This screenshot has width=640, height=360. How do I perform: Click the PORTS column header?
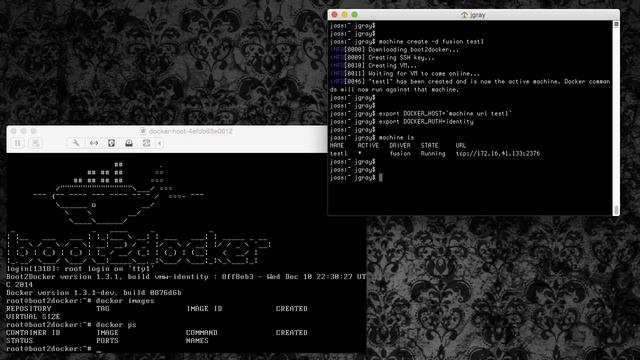[107, 341]
